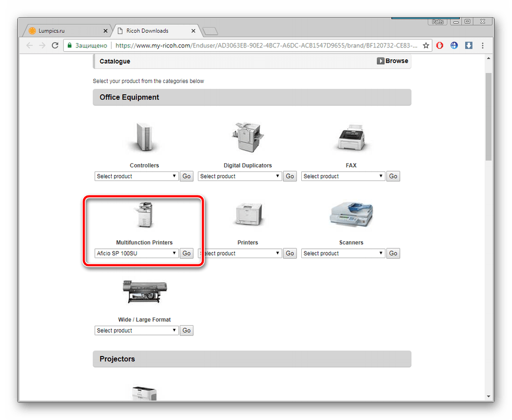Click the download arrow extension icon
Image resolution: width=512 pixels, height=420 pixels.
click(468, 46)
